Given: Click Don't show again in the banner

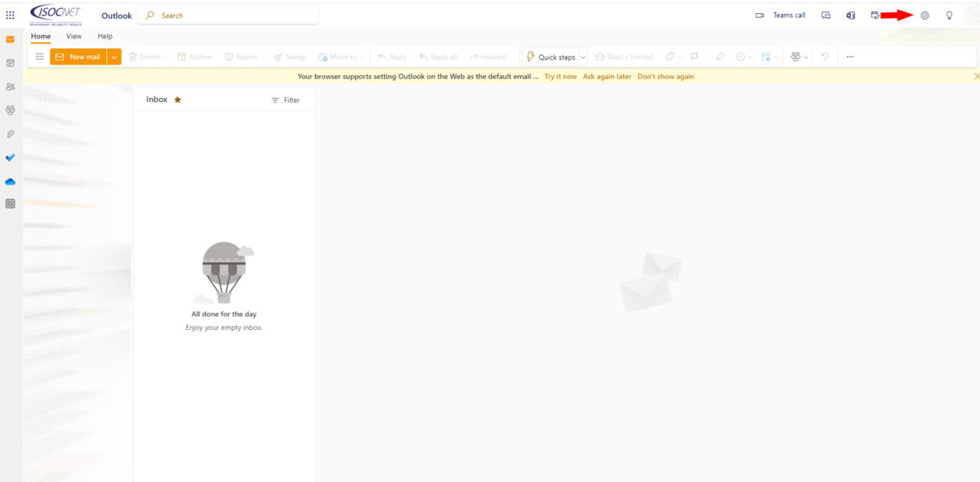Looking at the screenshot, I should point(666,75).
